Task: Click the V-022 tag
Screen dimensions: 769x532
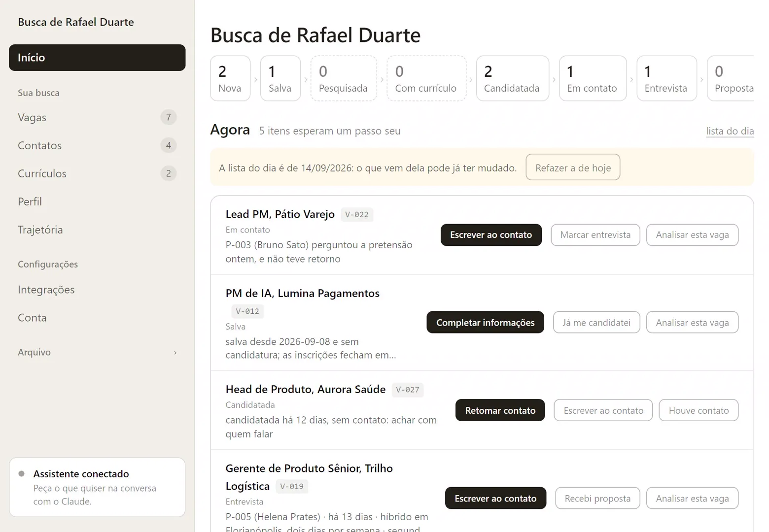Action: pyautogui.click(x=357, y=215)
